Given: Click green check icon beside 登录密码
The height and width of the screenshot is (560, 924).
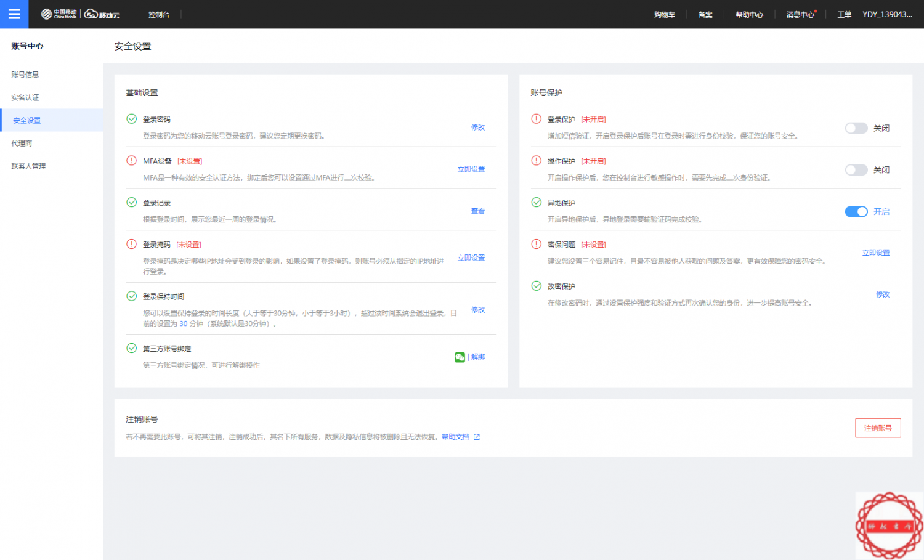Looking at the screenshot, I should (x=131, y=119).
